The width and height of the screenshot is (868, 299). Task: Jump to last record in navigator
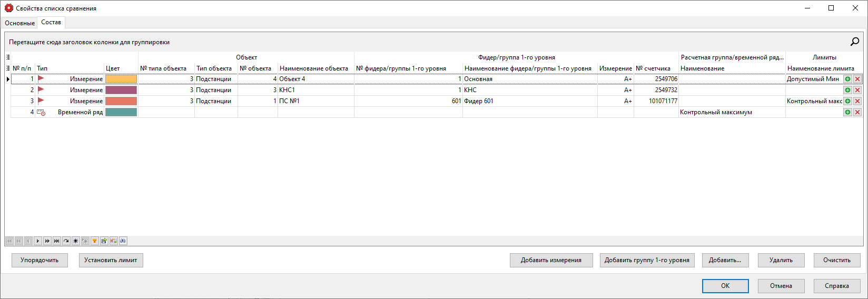[x=57, y=241]
